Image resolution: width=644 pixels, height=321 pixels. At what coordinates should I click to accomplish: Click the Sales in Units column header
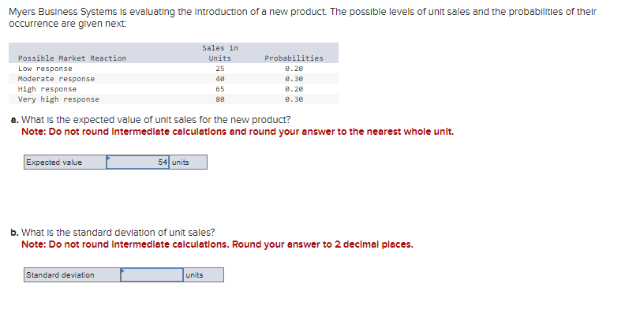pyautogui.click(x=220, y=54)
